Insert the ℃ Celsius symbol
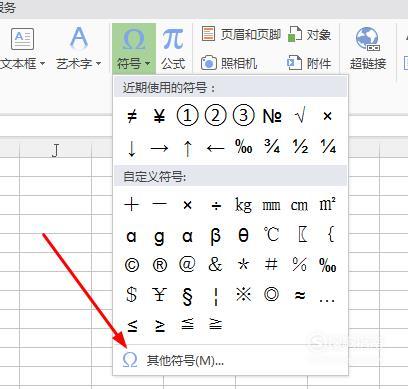408x389 pixels. (271, 235)
